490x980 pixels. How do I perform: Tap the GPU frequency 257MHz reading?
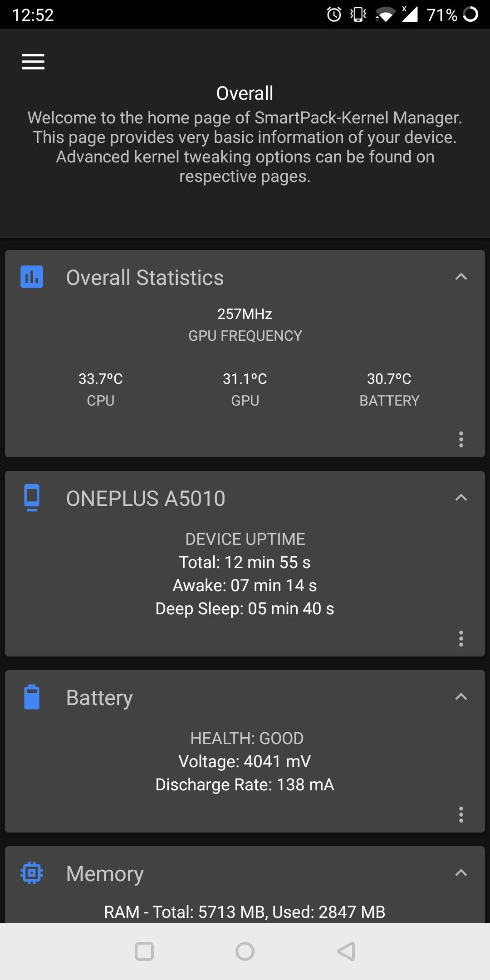(245, 314)
